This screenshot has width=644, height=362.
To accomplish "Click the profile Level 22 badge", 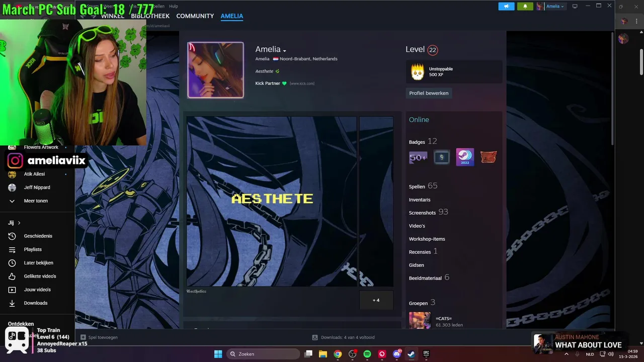I will [x=432, y=50].
